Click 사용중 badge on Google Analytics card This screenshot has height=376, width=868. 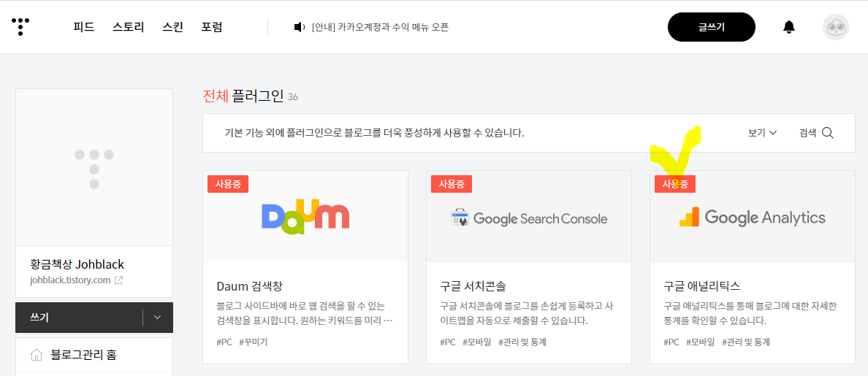pyautogui.click(x=675, y=184)
